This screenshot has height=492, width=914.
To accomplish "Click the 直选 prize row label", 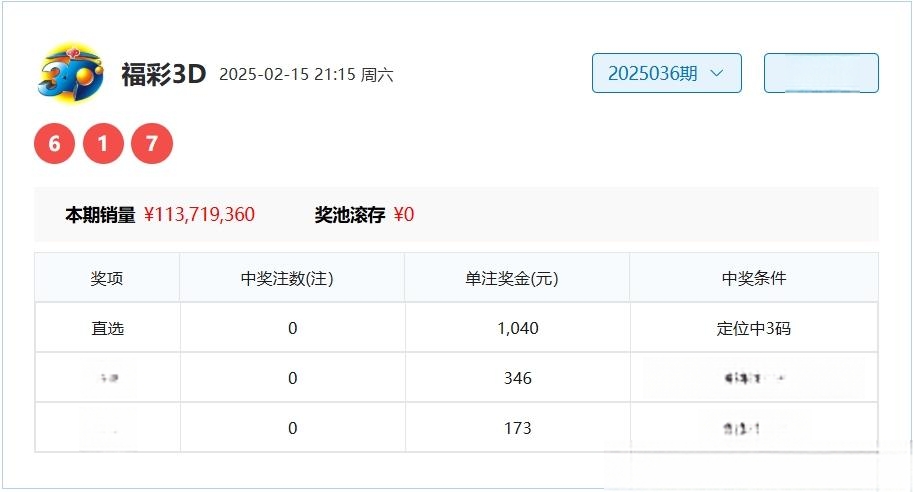I will 108,329.
